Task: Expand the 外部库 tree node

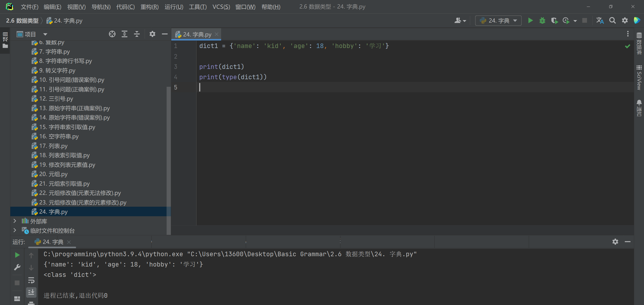Action: pyautogui.click(x=15, y=221)
